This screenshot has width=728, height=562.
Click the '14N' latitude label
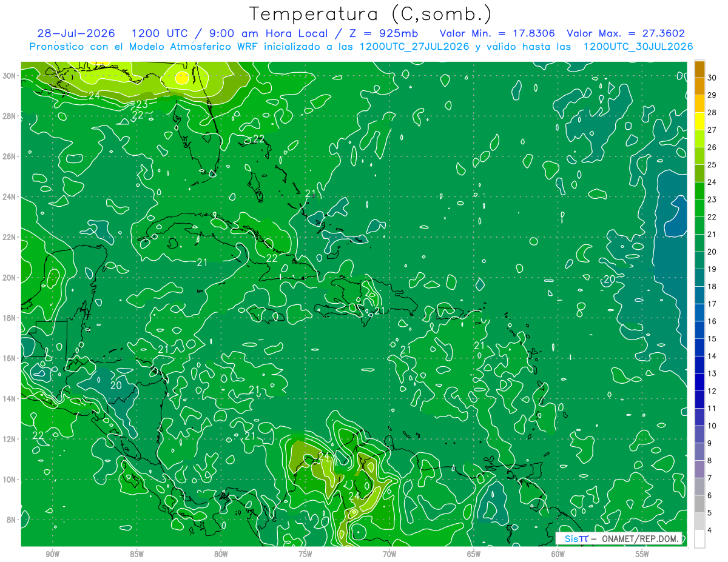10,399
